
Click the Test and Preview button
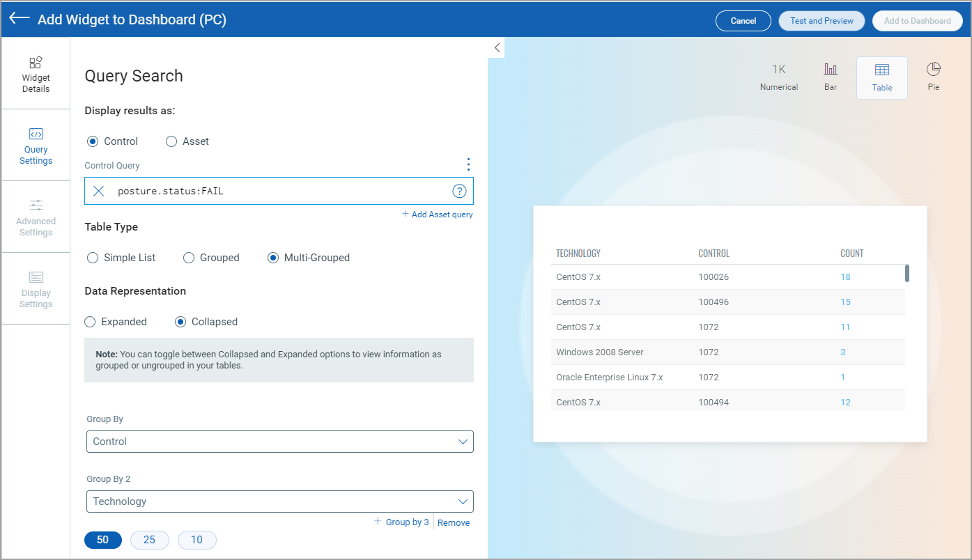(821, 21)
